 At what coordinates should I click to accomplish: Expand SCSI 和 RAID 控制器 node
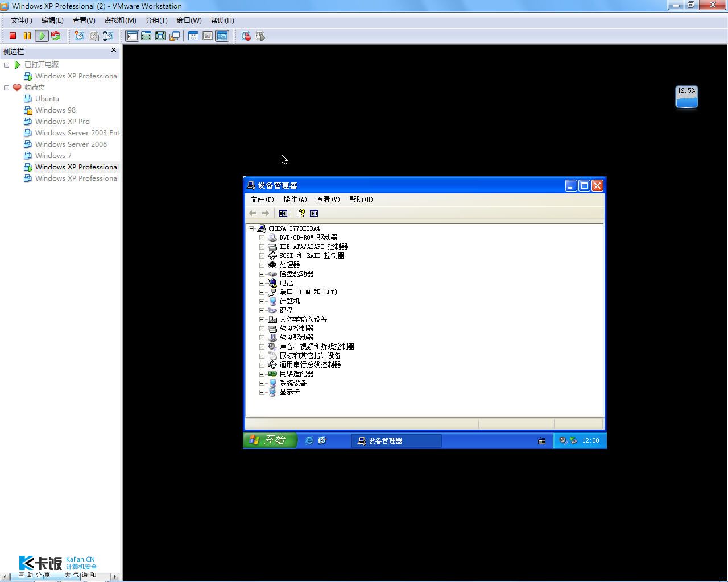tap(262, 256)
